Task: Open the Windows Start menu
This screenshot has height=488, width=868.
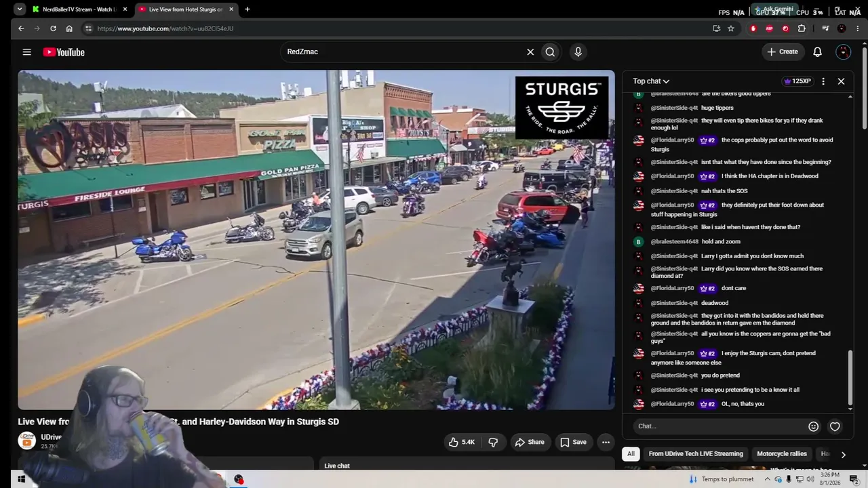Action: [21, 479]
